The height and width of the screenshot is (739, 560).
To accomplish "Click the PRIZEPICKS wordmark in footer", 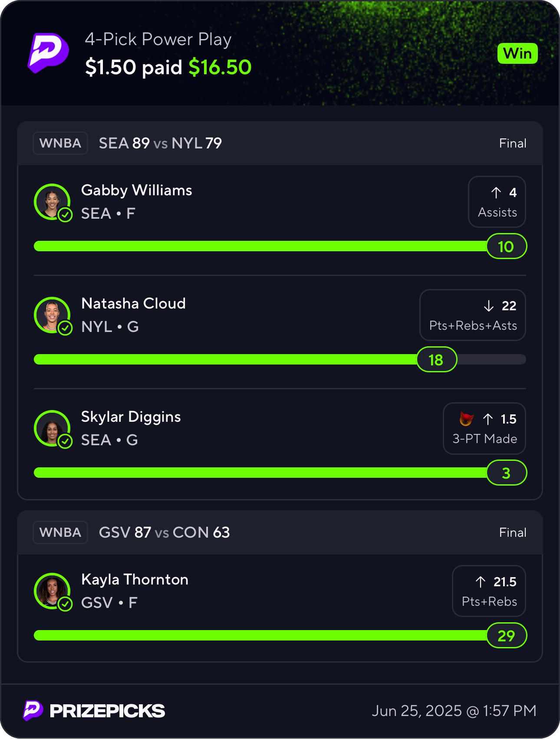I will (x=107, y=711).
